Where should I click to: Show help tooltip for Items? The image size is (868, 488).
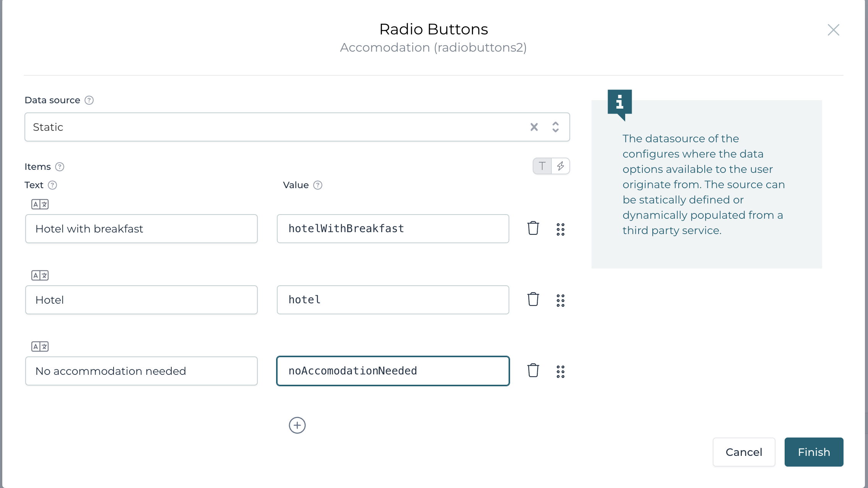pyautogui.click(x=60, y=167)
